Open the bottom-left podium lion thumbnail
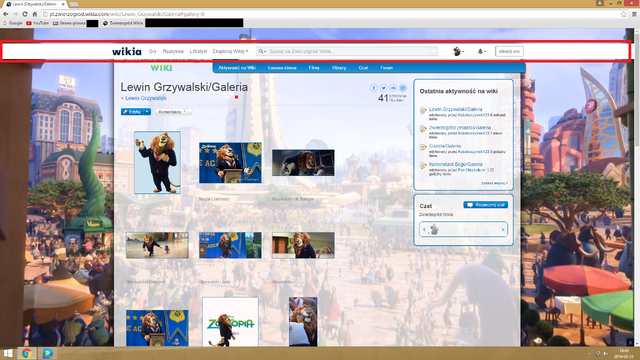The height and width of the screenshot is (360, 640). tap(158, 328)
